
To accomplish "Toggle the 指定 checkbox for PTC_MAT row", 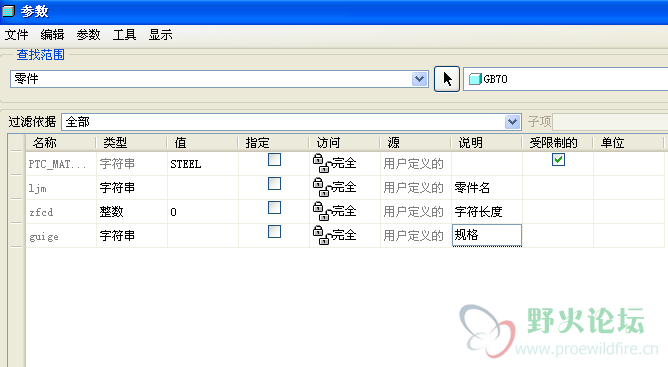I will (274, 160).
